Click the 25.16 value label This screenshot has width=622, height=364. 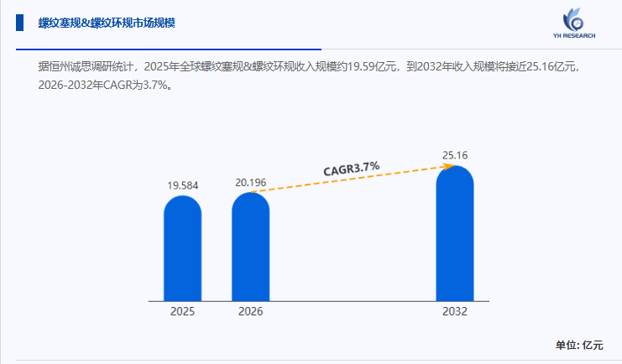pos(454,155)
